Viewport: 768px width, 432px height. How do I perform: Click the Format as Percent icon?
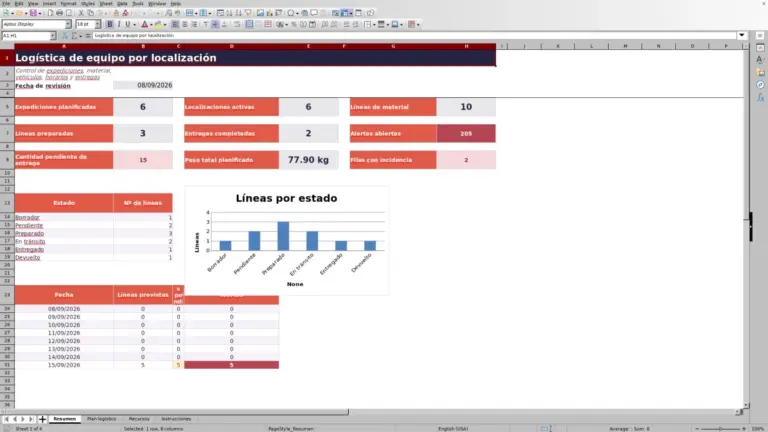point(294,24)
